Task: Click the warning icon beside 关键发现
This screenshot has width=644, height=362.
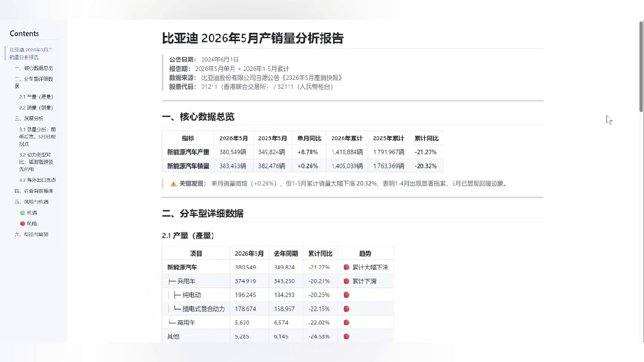Action: 173,184
